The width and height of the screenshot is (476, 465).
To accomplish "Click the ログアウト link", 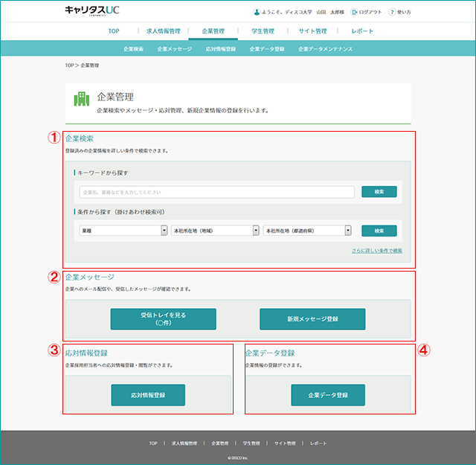I will (370, 12).
